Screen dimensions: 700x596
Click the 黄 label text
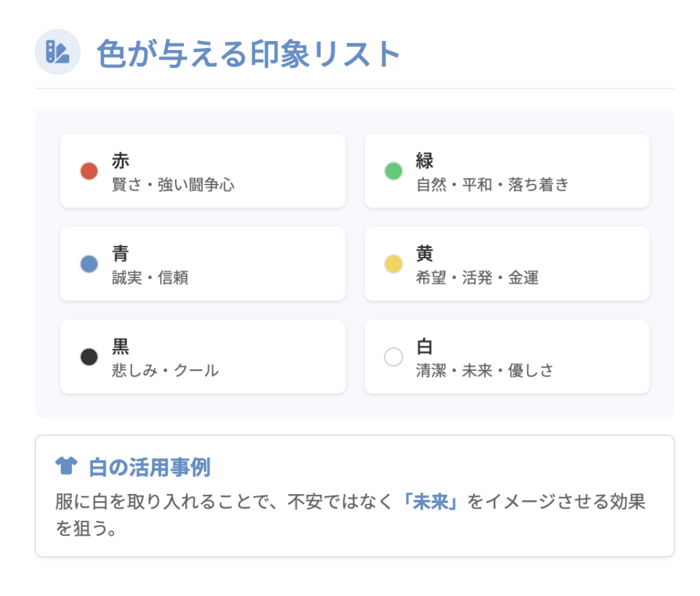(425, 254)
